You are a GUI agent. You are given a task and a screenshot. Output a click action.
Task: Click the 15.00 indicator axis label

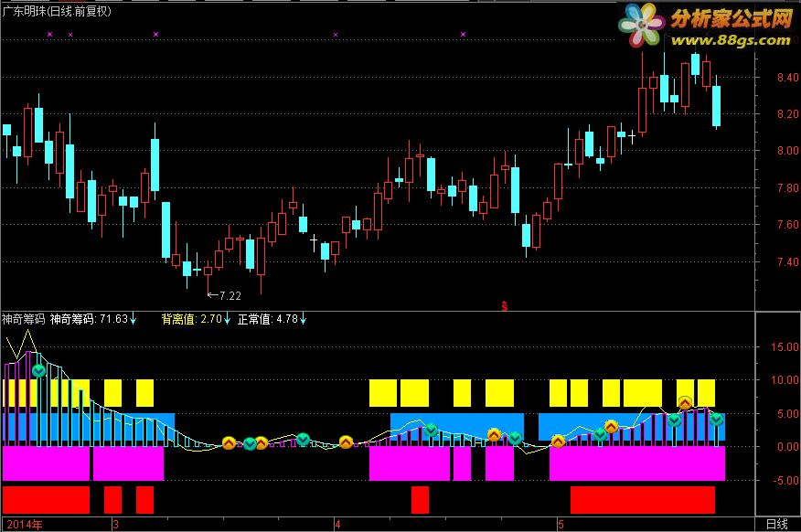(x=785, y=347)
